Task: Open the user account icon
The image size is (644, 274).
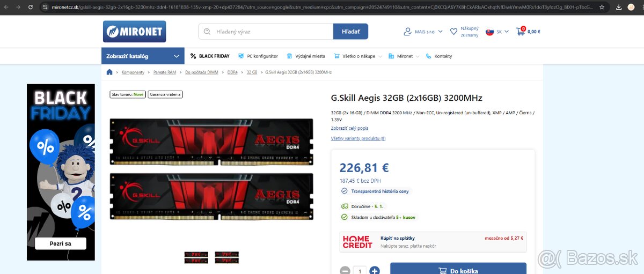Action: [408, 32]
